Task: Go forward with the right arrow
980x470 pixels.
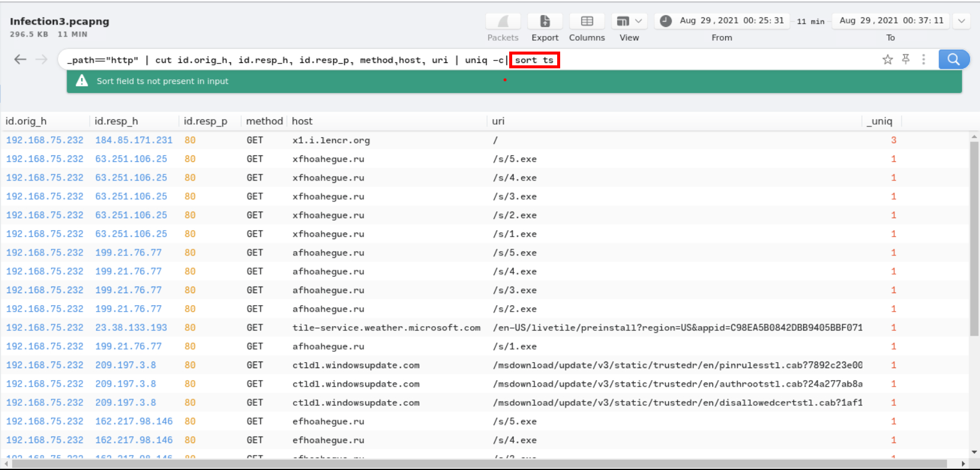Action: click(41, 59)
